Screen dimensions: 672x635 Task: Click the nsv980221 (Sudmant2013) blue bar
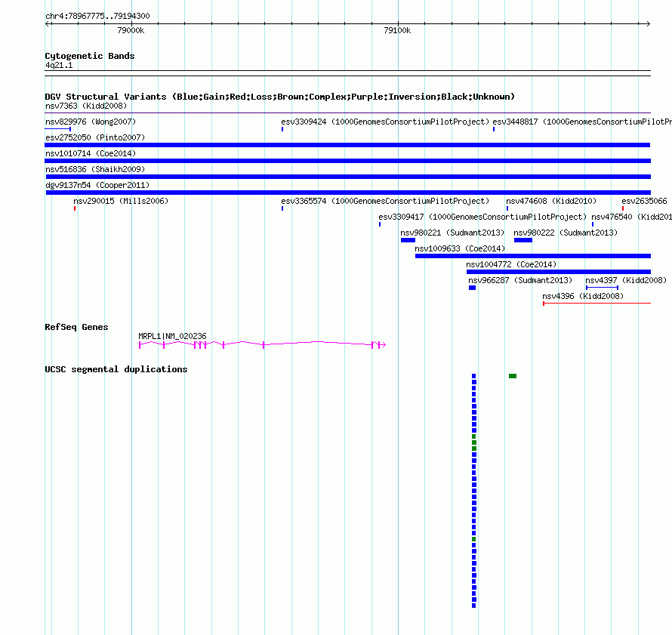(x=408, y=240)
